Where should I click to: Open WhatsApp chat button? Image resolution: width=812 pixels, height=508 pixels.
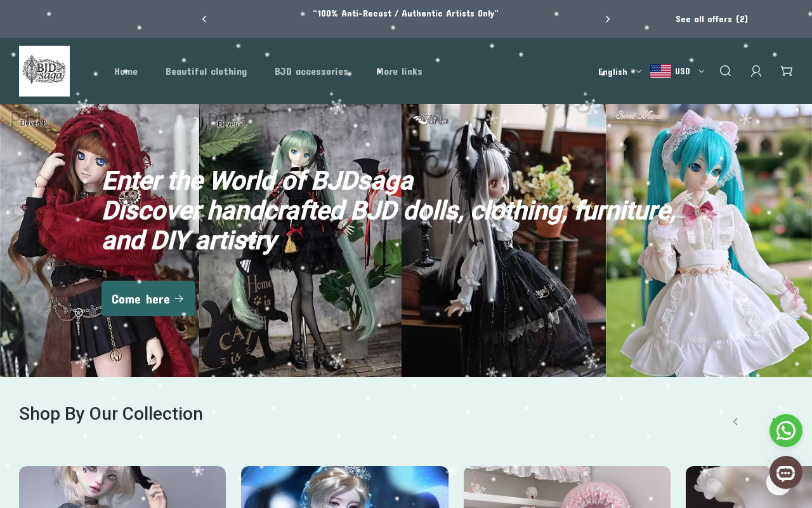[x=786, y=431]
